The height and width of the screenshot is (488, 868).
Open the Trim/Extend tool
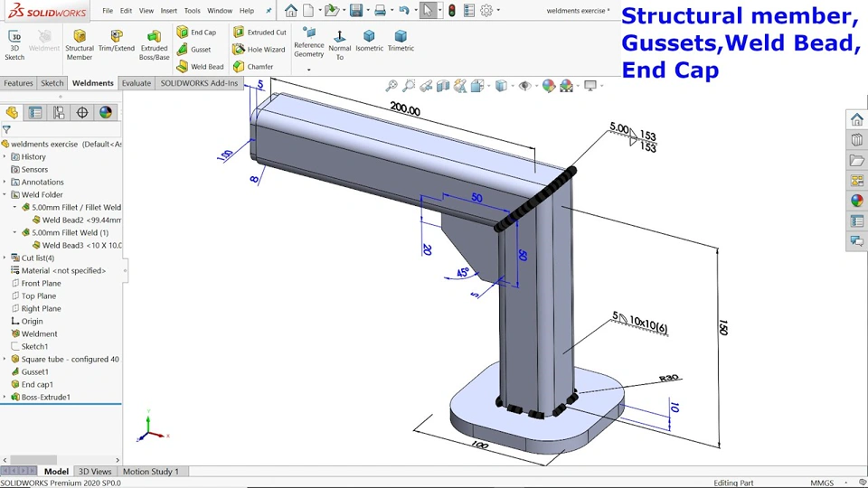(x=117, y=41)
